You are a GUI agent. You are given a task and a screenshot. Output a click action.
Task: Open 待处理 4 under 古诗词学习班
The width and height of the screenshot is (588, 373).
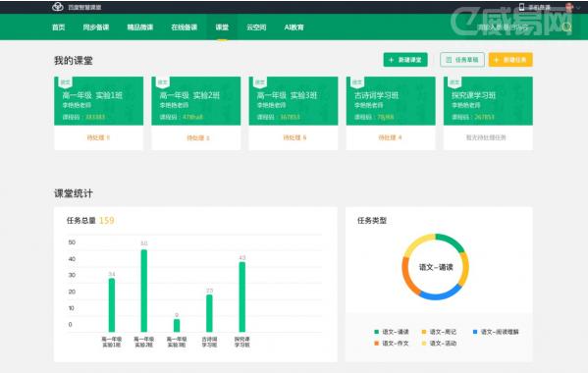tap(390, 137)
